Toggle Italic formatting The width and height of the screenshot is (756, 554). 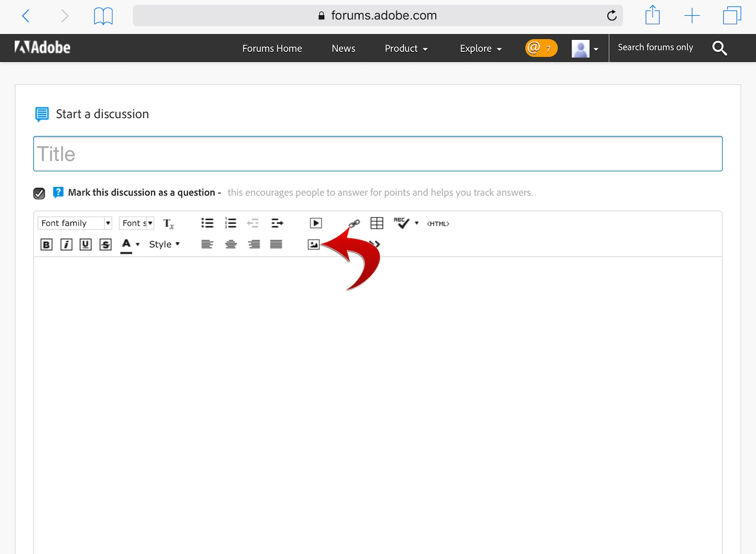click(x=66, y=245)
